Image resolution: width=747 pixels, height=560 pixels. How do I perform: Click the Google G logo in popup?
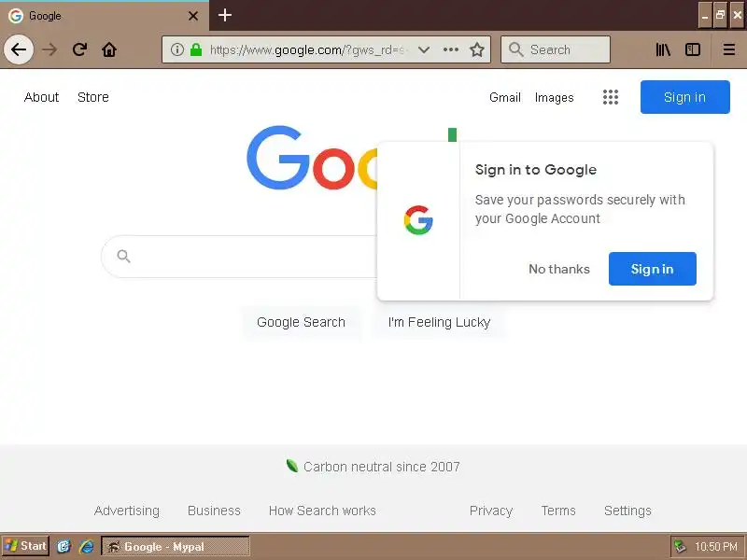[x=418, y=220]
